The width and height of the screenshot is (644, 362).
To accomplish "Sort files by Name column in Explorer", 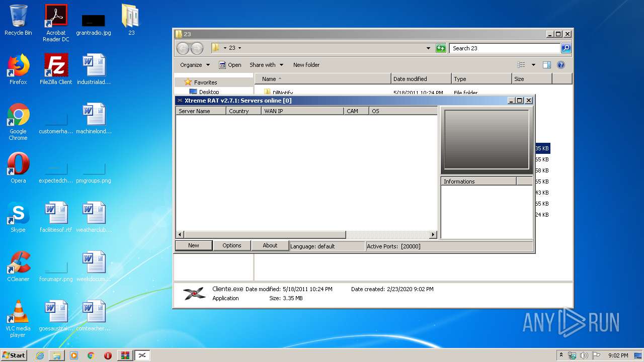I will [323, 79].
